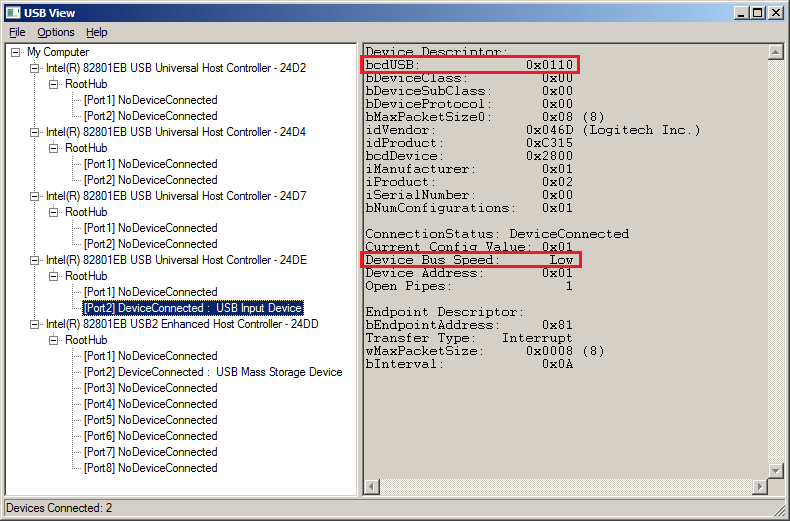Collapse RootHub under the 24DE controller
Viewport: 790px width, 521px height.
(x=55, y=276)
